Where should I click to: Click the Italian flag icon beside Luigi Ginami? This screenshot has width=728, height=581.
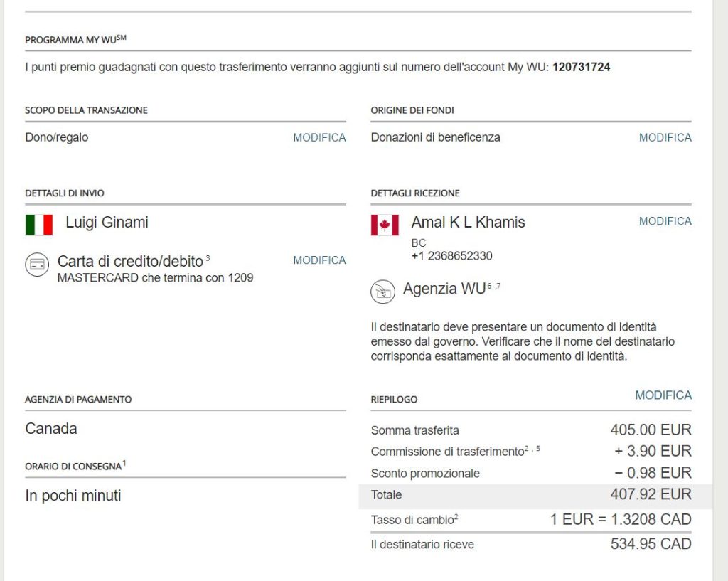[39, 225]
